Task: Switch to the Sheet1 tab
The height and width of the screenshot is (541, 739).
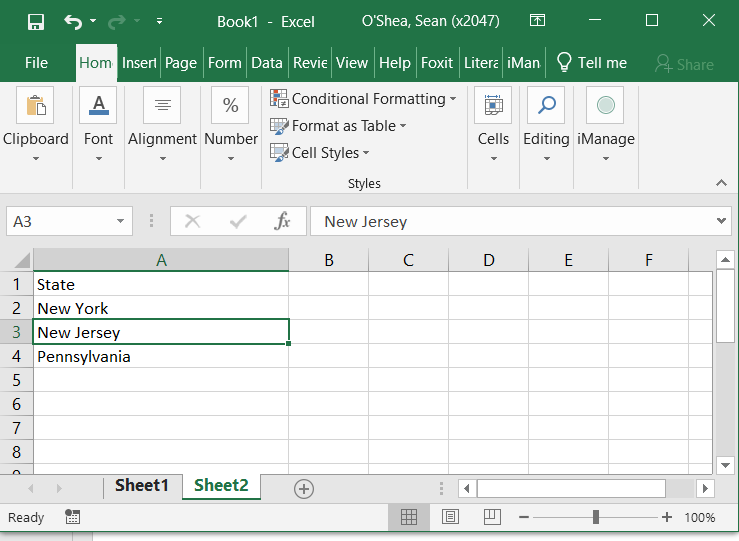Action: (142, 486)
